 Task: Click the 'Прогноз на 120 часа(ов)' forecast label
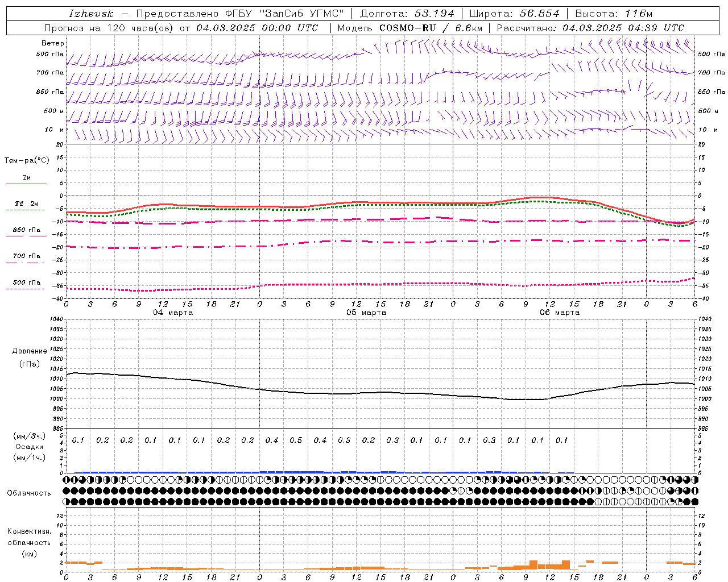click(109, 28)
